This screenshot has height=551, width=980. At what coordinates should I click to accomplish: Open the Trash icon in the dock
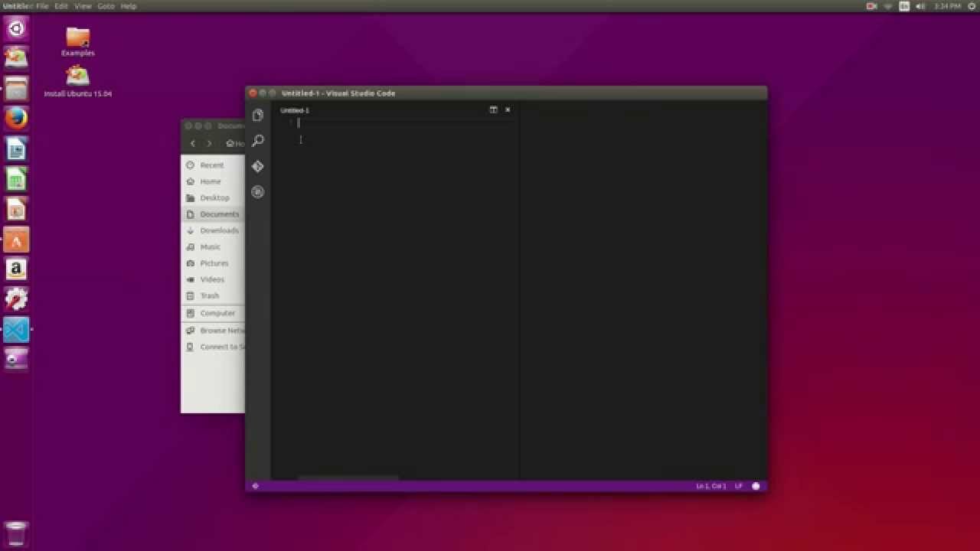click(x=16, y=533)
